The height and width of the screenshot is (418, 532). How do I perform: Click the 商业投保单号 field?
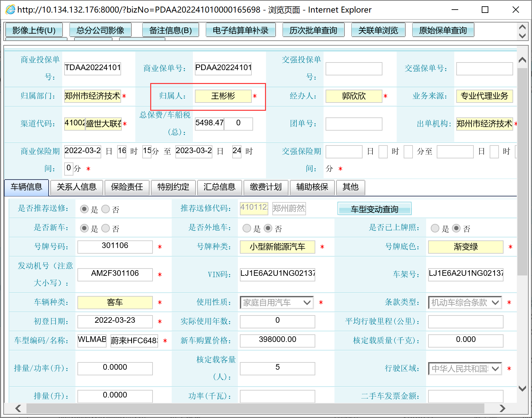(x=93, y=68)
